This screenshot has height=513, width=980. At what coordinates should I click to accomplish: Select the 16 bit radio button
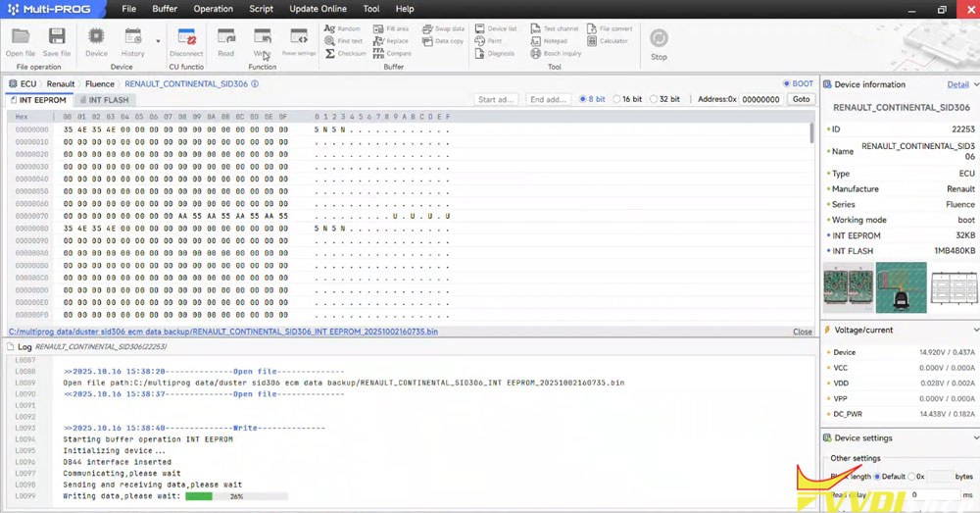point(616,99)
